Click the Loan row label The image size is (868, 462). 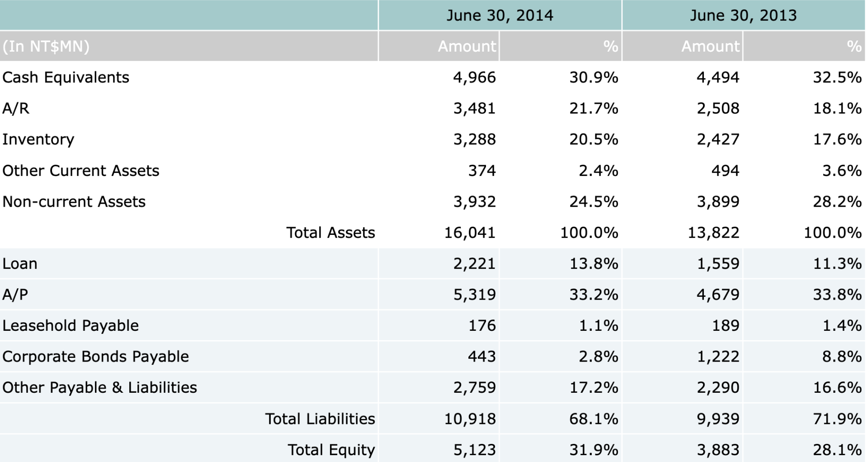click(x=20, y=263)
